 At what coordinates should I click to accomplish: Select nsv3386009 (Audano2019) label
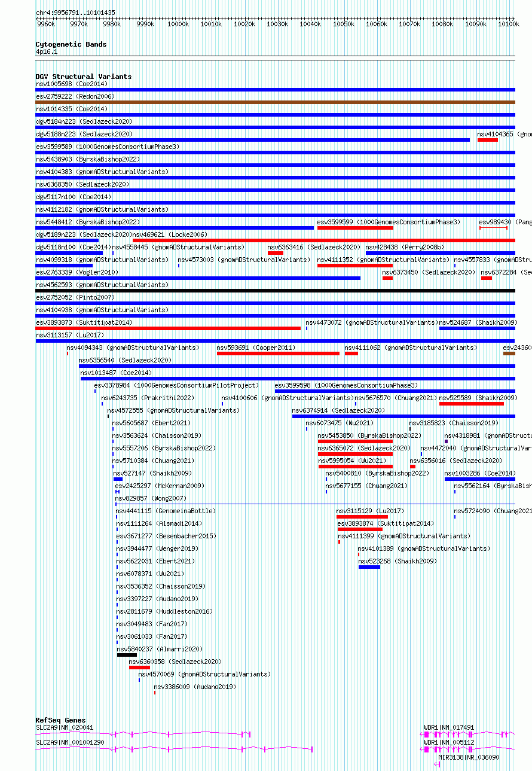pos(195,687)
